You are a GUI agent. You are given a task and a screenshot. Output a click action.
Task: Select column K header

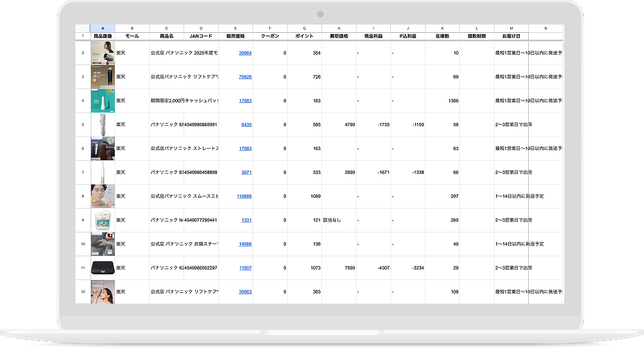click(x=442, y=28)
